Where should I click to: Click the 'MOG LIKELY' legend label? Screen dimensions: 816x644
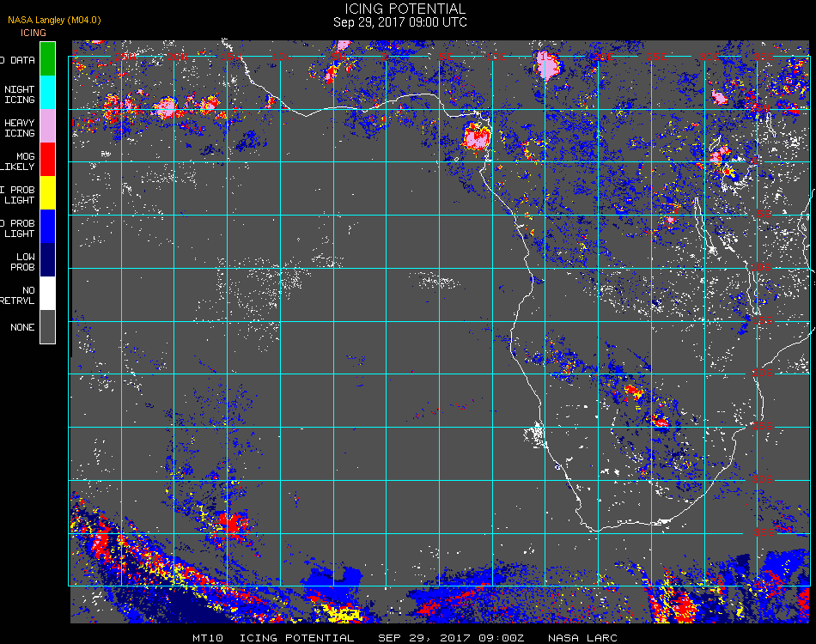point(18,161)
